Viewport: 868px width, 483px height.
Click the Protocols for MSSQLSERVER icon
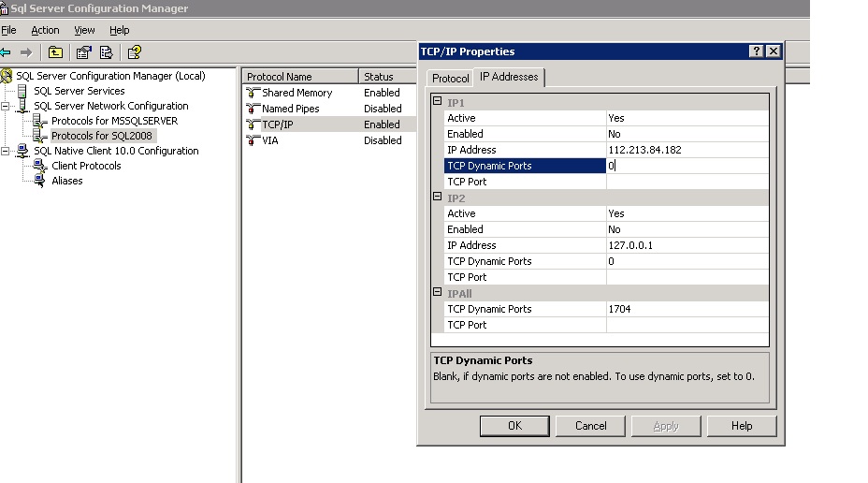point(40,121)
